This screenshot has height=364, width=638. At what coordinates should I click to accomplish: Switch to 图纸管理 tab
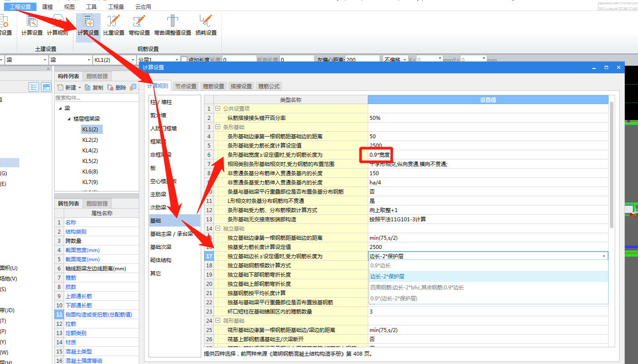click(x=97, y=76)
